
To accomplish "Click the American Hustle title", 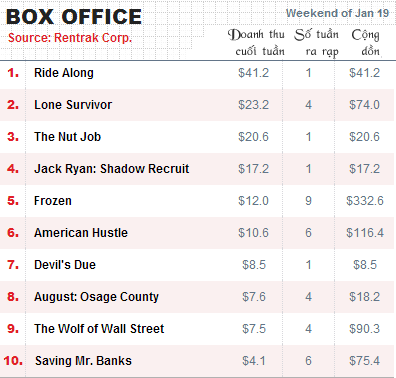I will (81, 233).
